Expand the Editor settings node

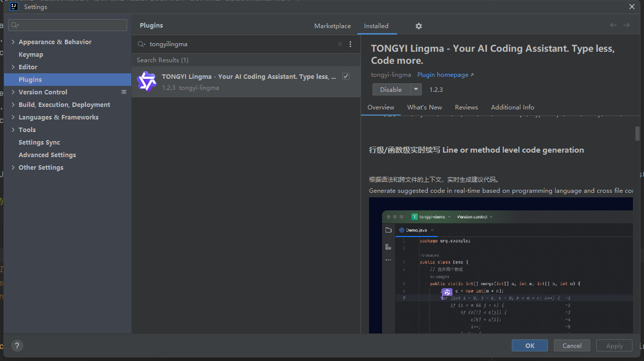click(x=13, y=67)
